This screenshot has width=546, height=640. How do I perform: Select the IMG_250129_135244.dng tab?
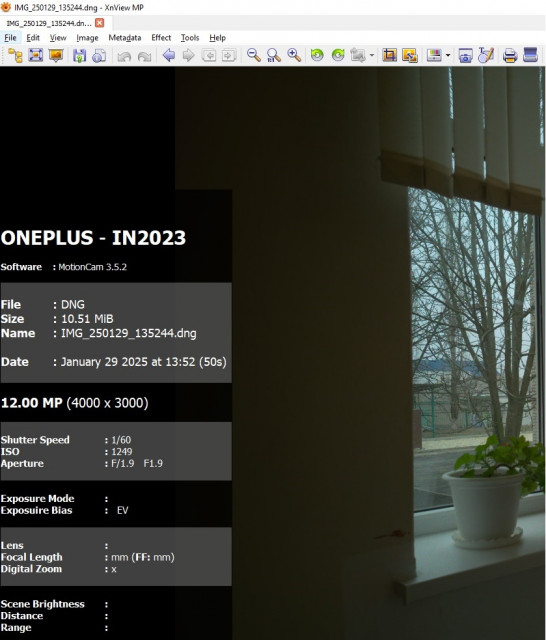49,23
